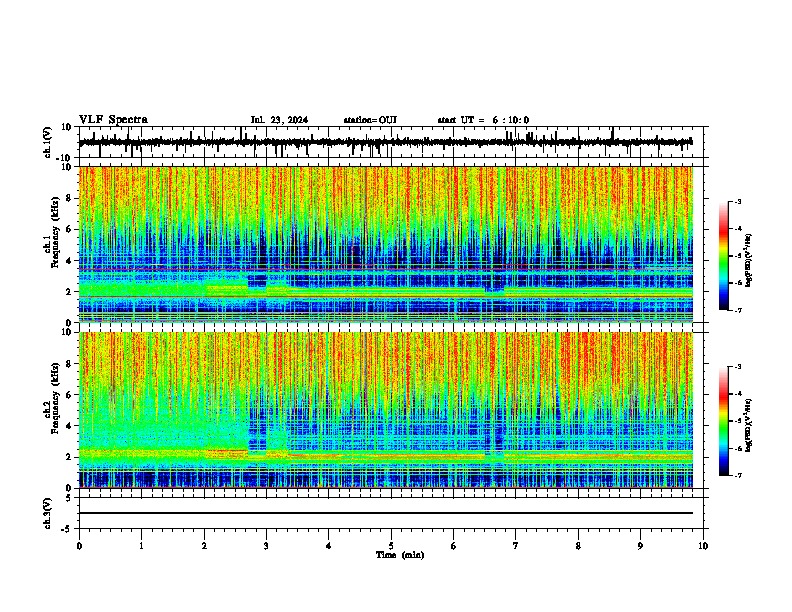
Task: Click the "6" kHz tick on ch.2 frequency axis
Action: [70, 395]
